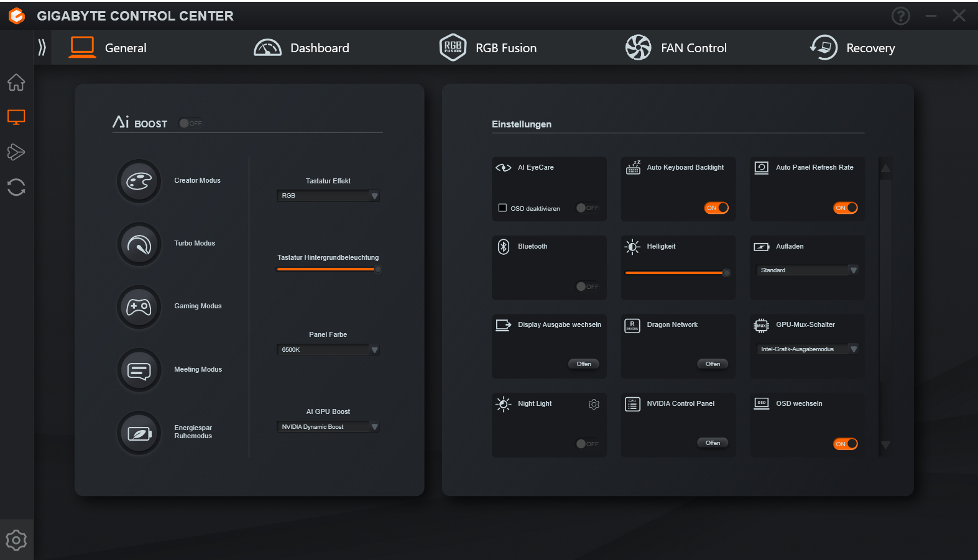Screen dimensions: 978x560
Task: Open the Panel Farbe dropdown
Action: click(x=328, y=350)
